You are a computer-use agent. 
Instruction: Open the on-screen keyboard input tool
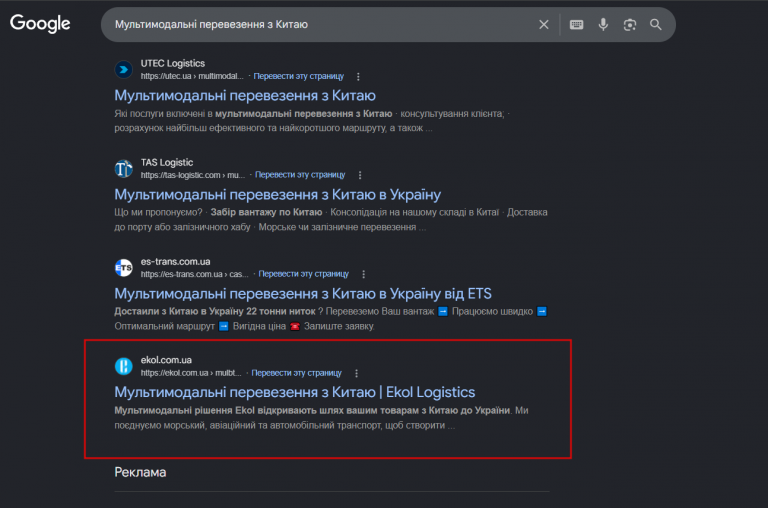pyautogui.click(x=576, y=24)
